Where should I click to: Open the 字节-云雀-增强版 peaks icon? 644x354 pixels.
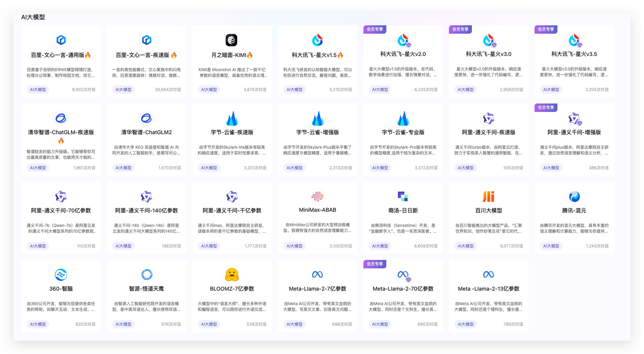pos(318,118)
